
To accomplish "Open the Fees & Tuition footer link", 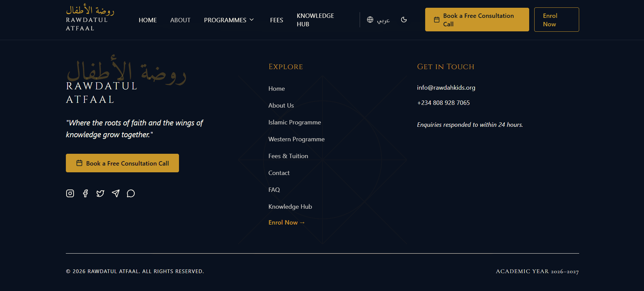I will pyautogui.click(x=288, y=156).
